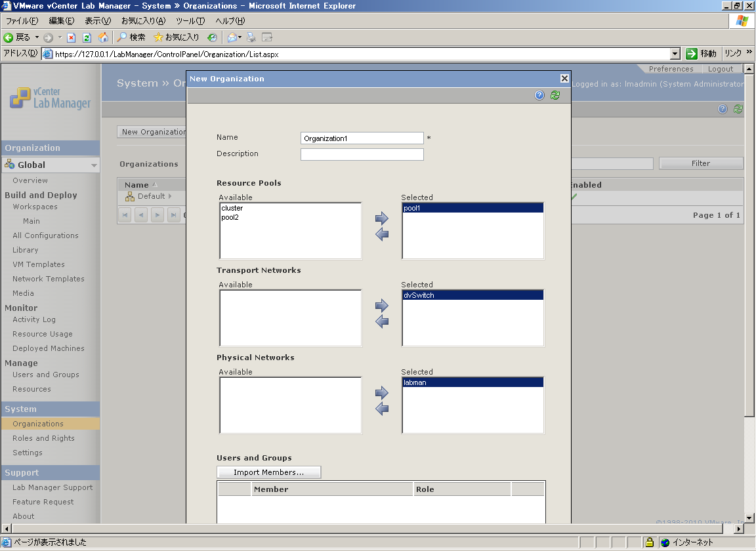Select dvSwitch in Selected transport networks
756x551 pixels.
pos(473,295)
